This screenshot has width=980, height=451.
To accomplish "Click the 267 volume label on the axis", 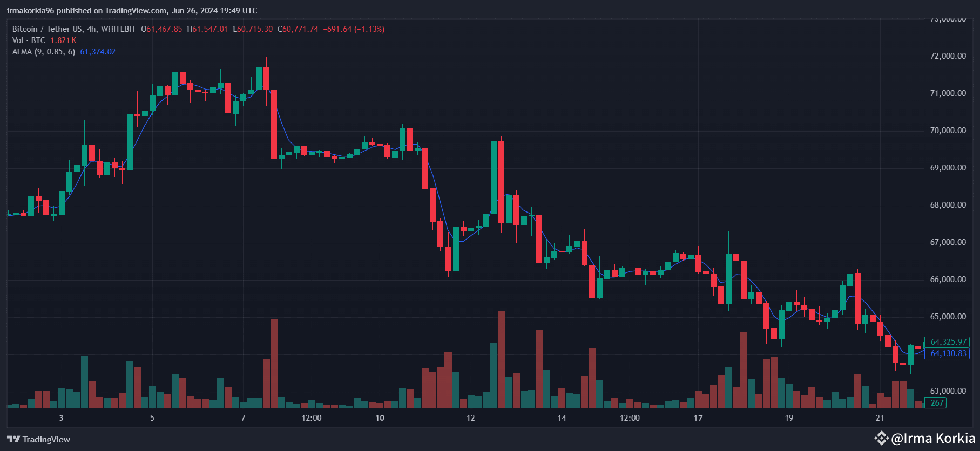I will click(937, 402).
